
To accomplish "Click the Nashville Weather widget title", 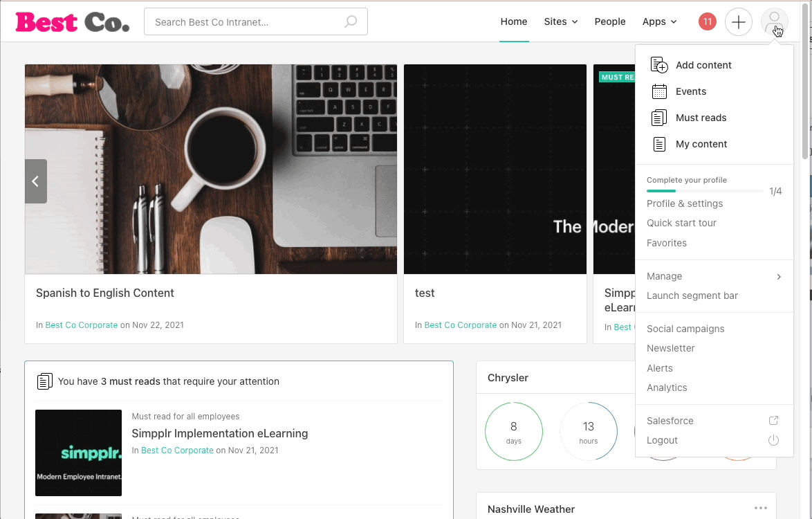I will coord(531,509).
